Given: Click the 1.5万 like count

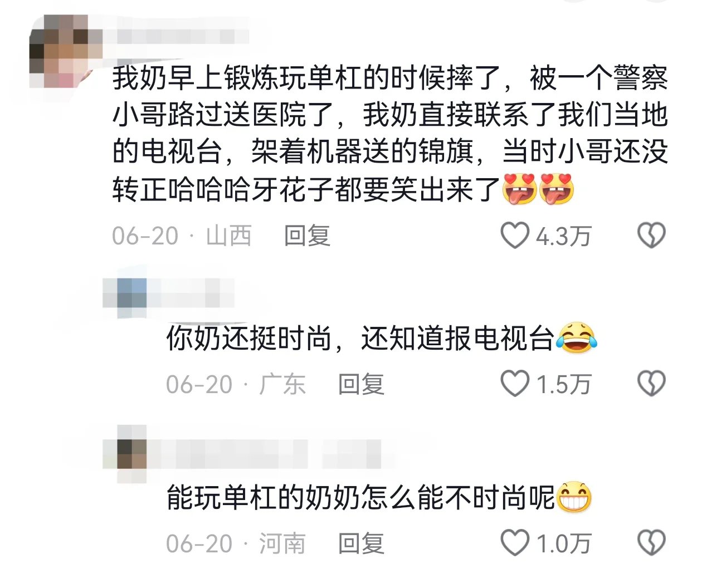Looking at the screenshot, I should 563,385.
